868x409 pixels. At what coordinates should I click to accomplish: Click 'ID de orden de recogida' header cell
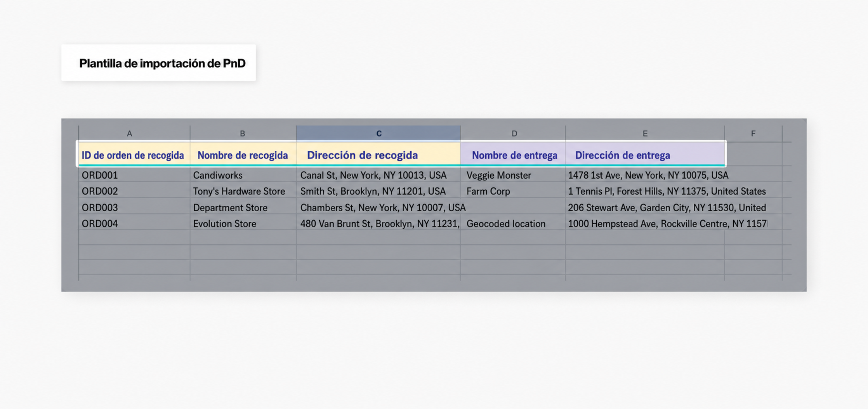click(x=134, y=155)
